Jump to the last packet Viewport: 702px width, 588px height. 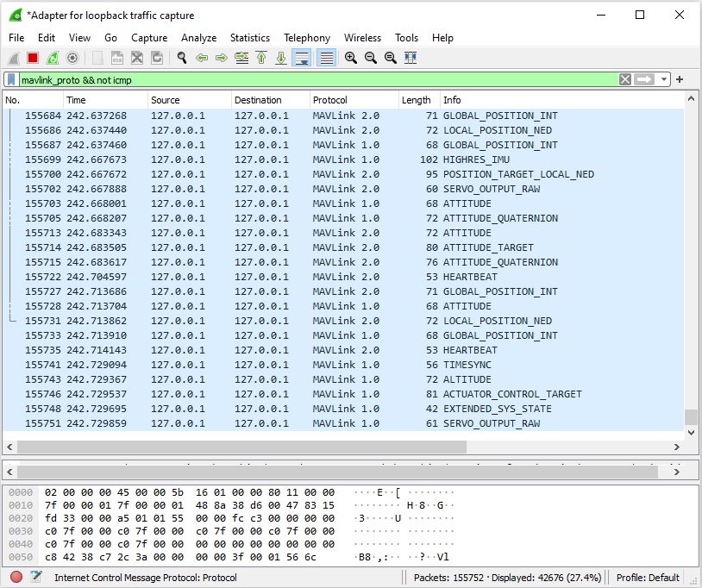(x=281, y=58)
